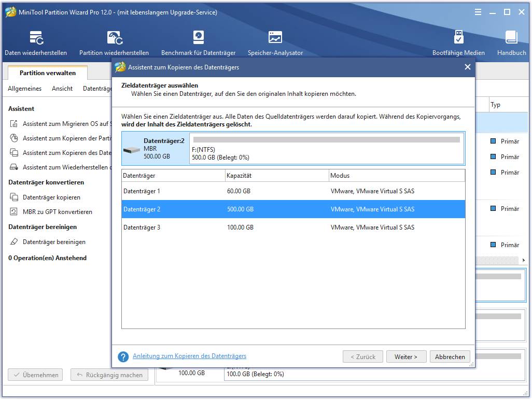Image resolution: width=532 pixels, height=400 pixels.
Task: Open the Handbuch manual
Action: 511,43
